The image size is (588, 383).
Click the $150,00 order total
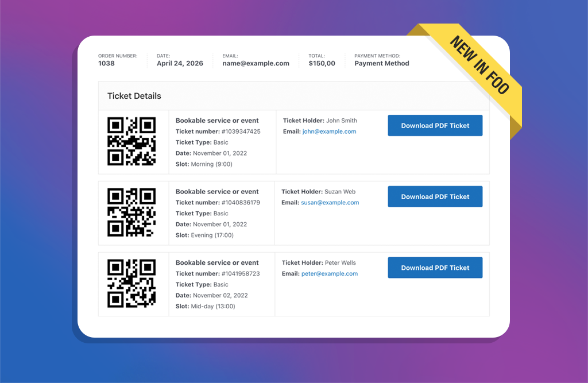[322, 63]
